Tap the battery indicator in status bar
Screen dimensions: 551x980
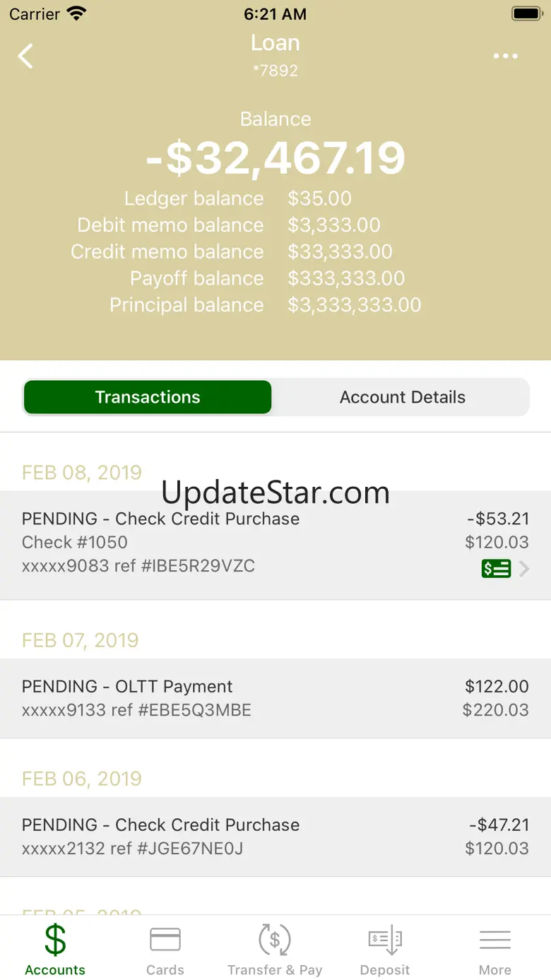(x=527, y=13)
